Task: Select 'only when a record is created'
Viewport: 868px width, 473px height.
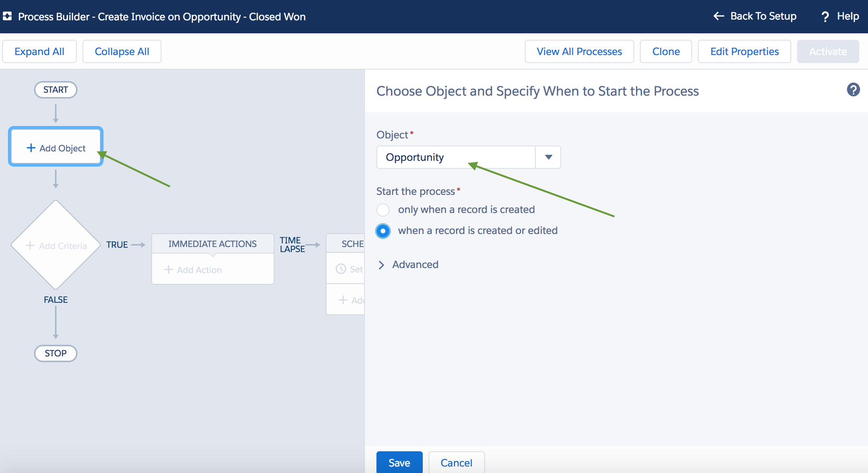Action: (x=383, y=210)
